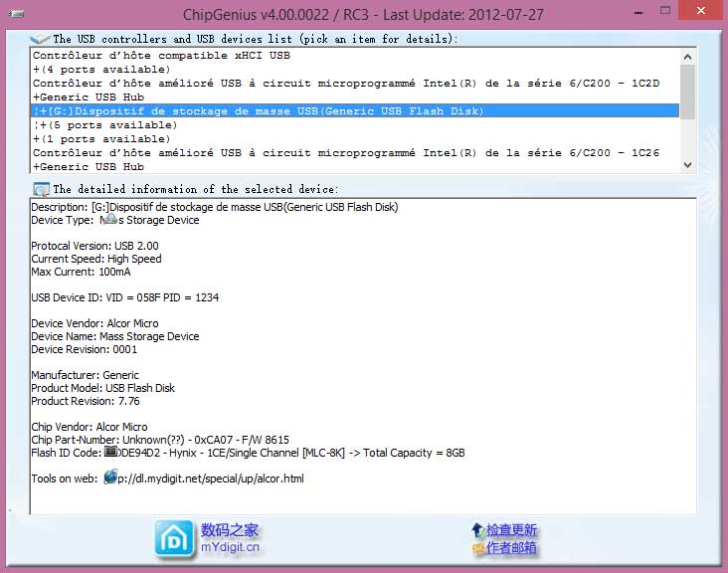728x573 pixels.
Task: Click 'Device Vendor: Alcor Micro' line
Action: coord(94,323)
